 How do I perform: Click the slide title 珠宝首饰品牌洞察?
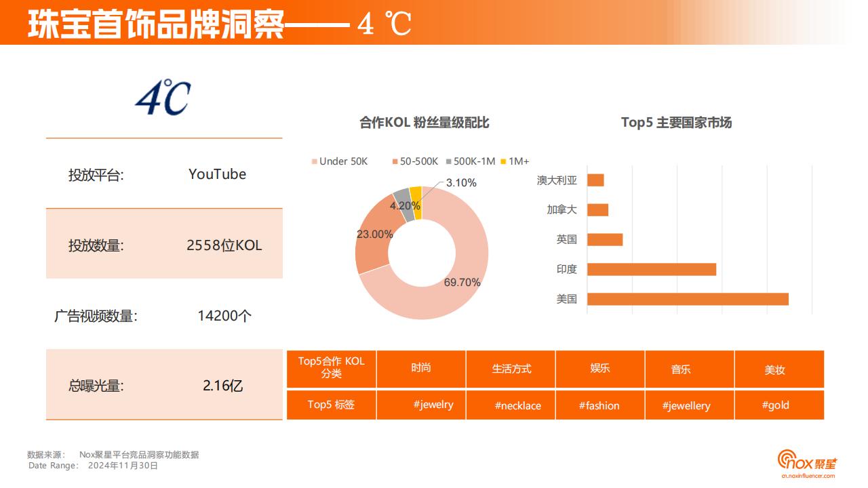[x=156, y=23]
